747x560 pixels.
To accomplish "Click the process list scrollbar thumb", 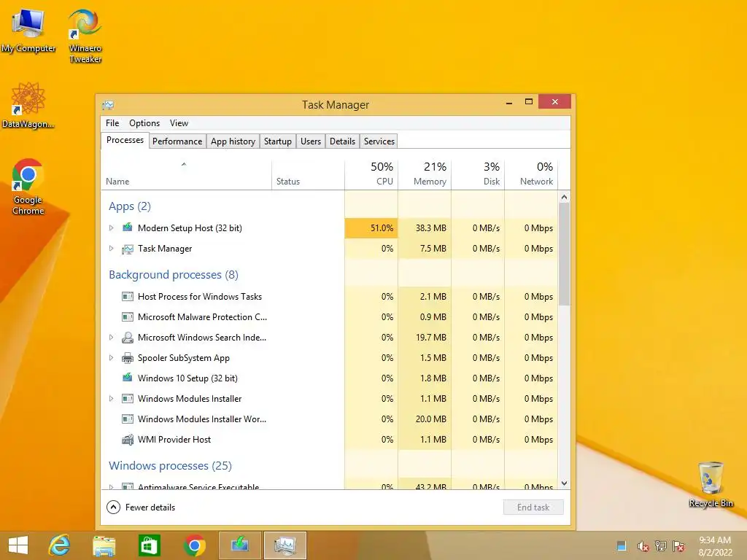I will pos(564,254).
